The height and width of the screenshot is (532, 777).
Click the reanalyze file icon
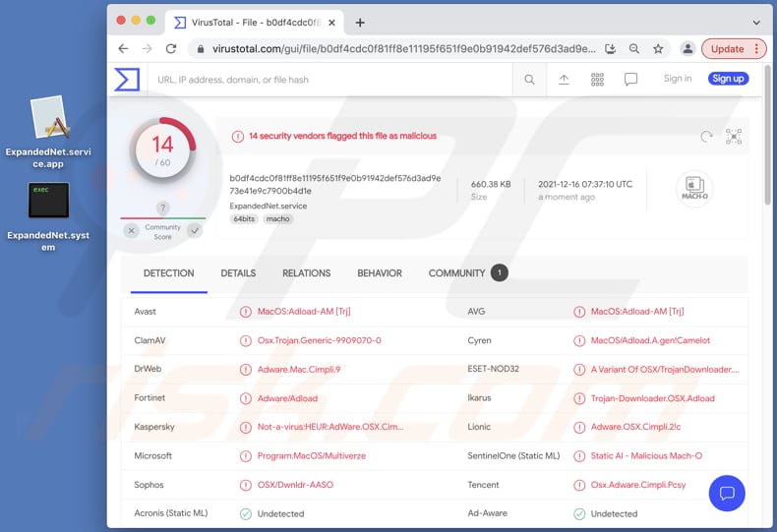[x=706, y=137]
